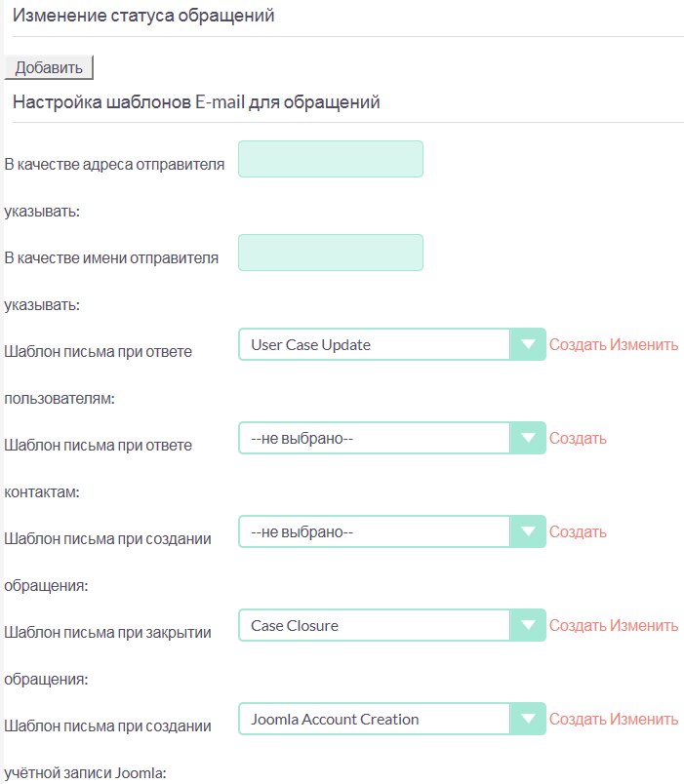This screenshot has height=784, width=684.
Task: Click the Настройка шаблонов E-mail heading
Action: (x=196, y=101)
